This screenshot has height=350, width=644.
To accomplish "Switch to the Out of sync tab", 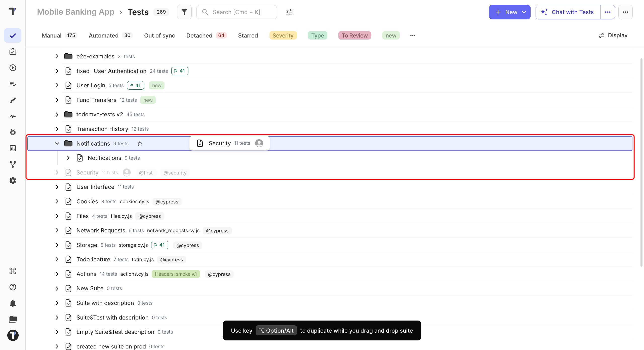I will pos(159,36).
